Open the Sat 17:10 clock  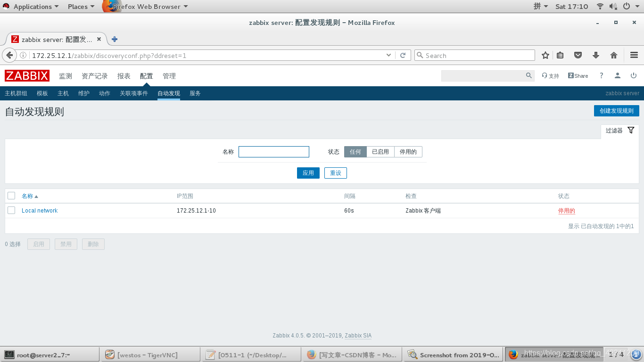pos(572,7)
